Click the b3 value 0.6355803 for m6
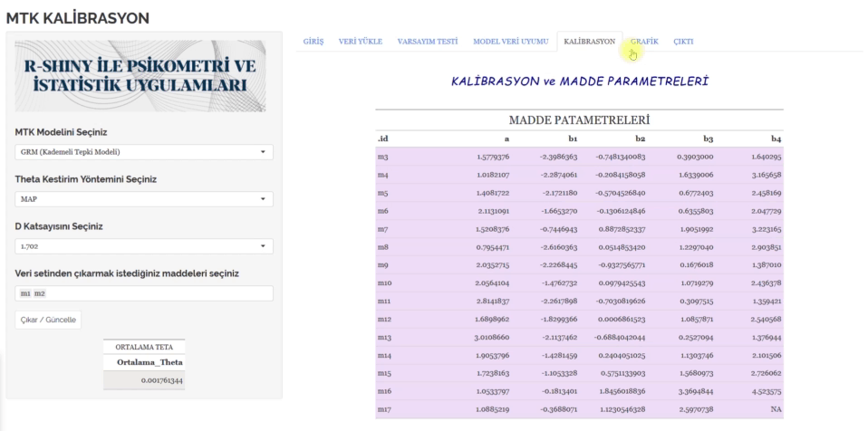868x431 pixels. [695, 211]
